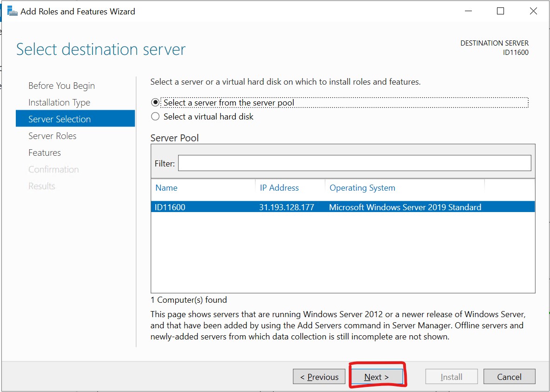This screenshot has height=392, width=550.
Task: Open the Before You Begin step
Action: 61,86
